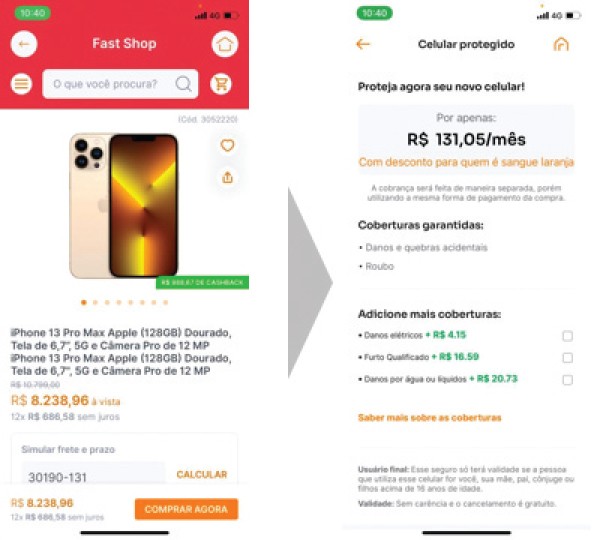Open Saber mais sobre as coberturas link
Image resolution: width=592 pixels, height=540 pixels.
click(x=430, y=418)
